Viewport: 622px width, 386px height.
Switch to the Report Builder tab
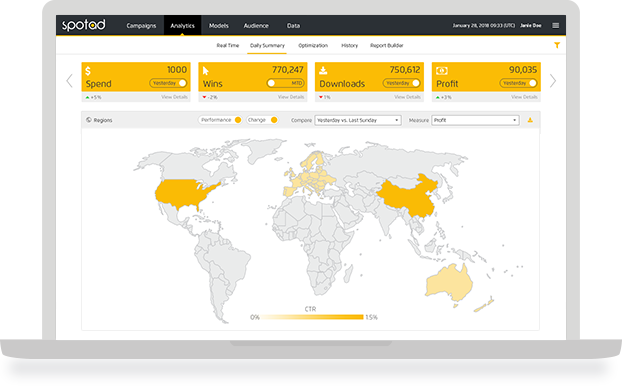(387, 46)
